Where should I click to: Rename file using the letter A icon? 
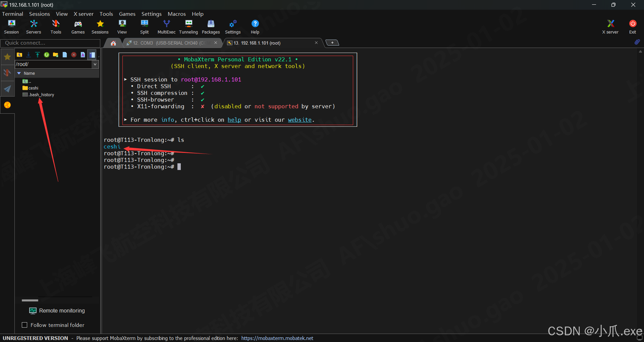(83, 55)
